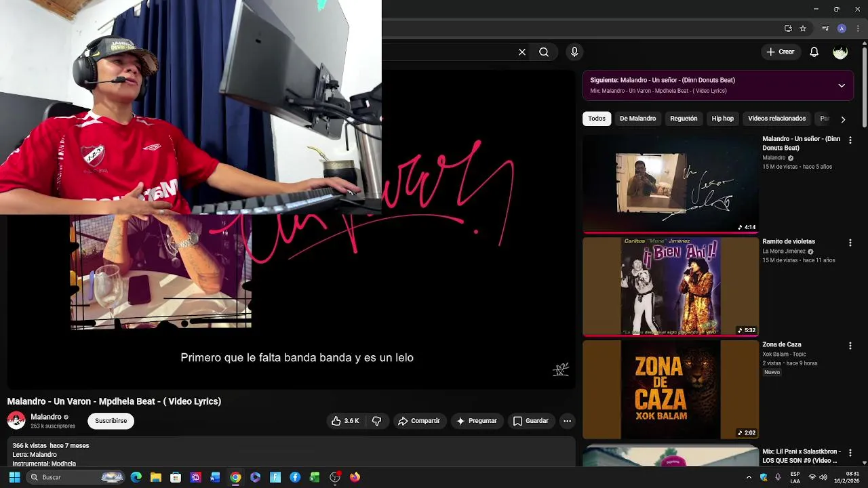Viewport: 868px width, 488px height.
Task: Open Chrome profile avatar
Action: click(x=842, y=28)
